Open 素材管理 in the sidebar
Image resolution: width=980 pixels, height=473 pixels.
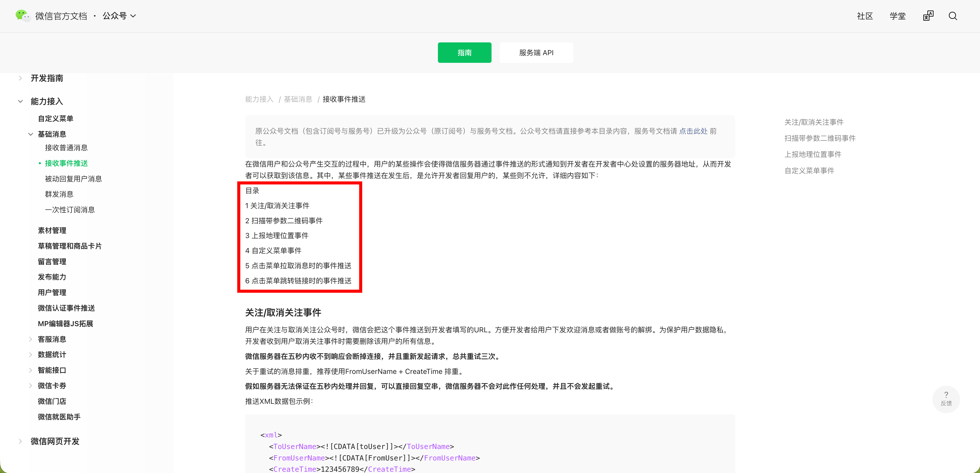52,230
